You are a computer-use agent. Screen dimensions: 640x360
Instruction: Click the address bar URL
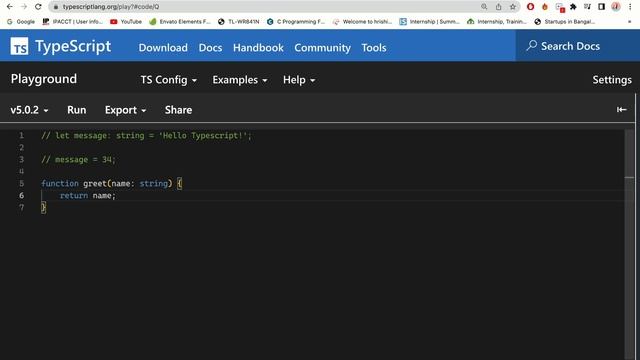(111, 7)
